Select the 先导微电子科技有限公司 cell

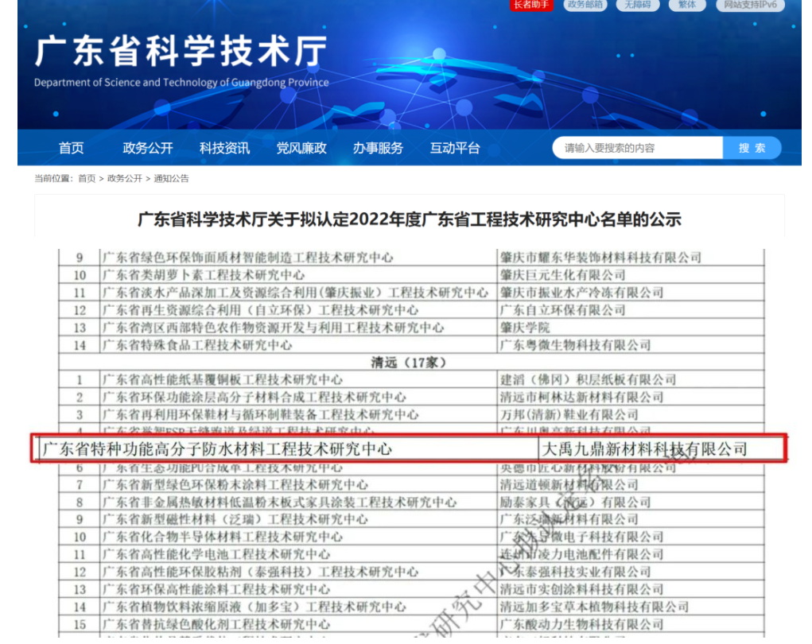630,537
